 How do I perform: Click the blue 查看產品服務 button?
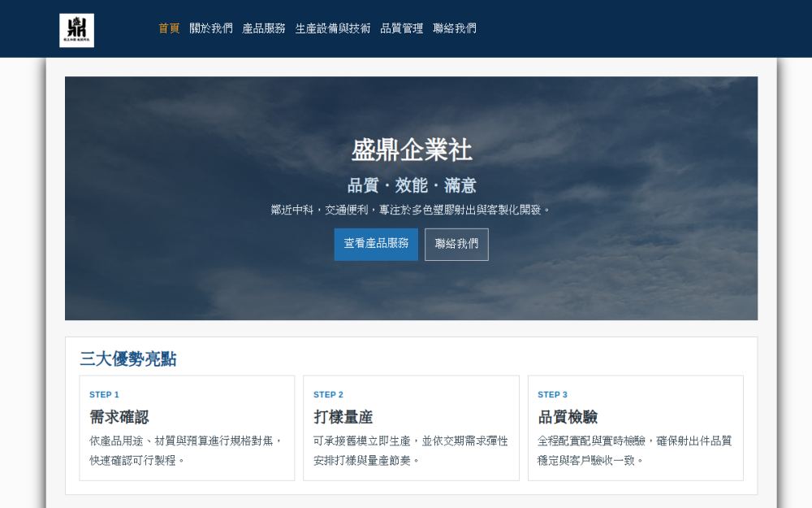tap(376, 244)
